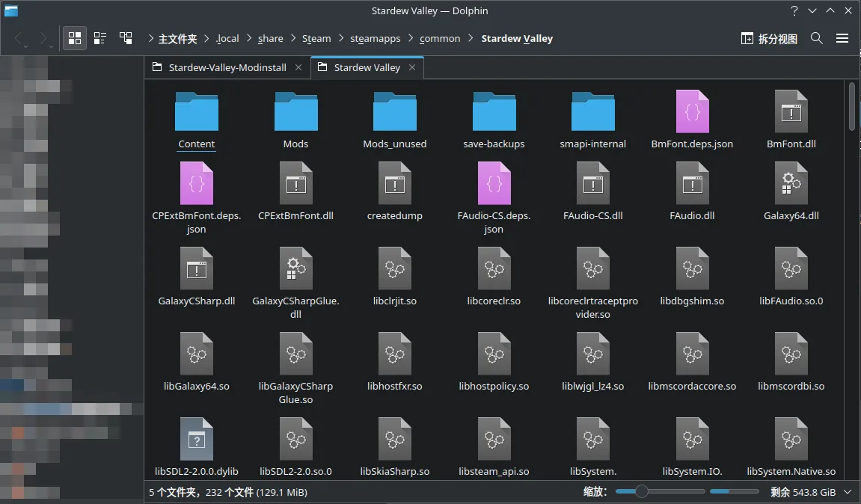Select the libSDL2-2.0.0.dylib file icon
The image size is (861, 504).
pyautogui.click(x=196, y=440)
